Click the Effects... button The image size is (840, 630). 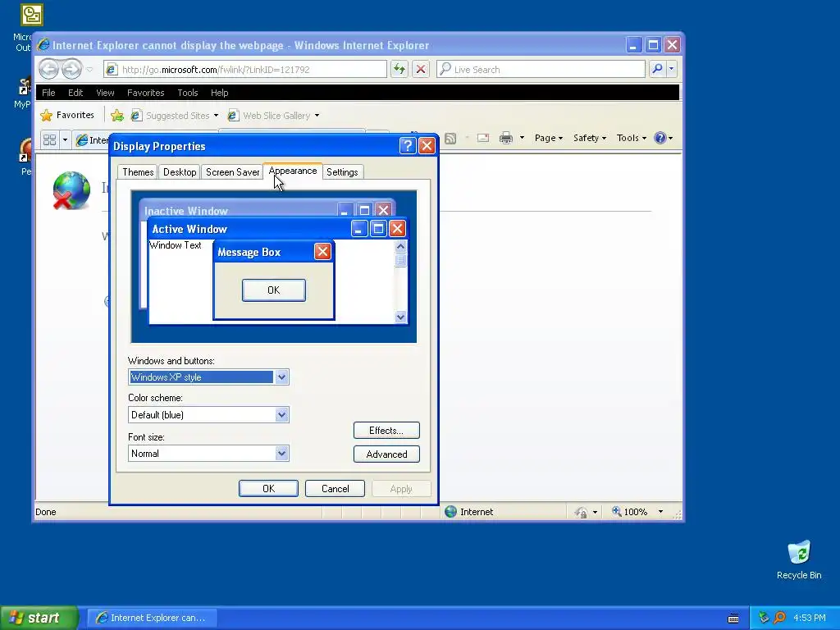pyautogui.click(x=386, y=430)
